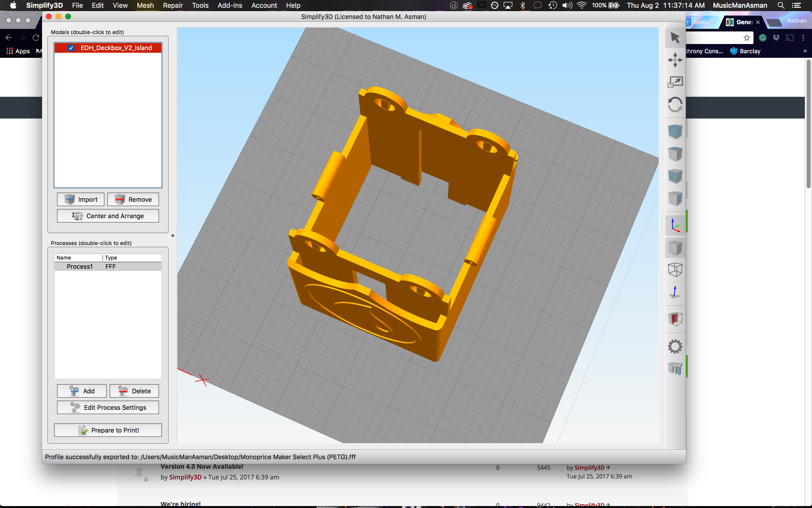This screenshot has width=812, height=508.
Task: Open Chrome's three-dot menu
Action: tap(803, 38)
